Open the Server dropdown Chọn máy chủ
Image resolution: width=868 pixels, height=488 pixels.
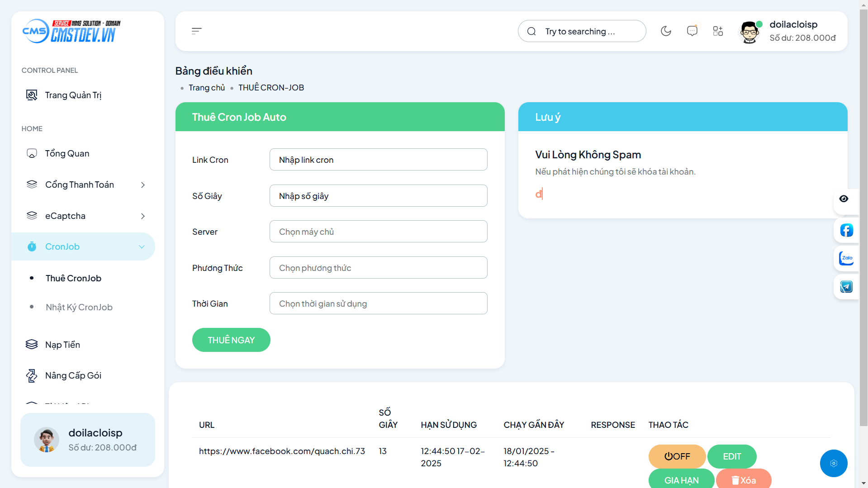click(378, 232)
